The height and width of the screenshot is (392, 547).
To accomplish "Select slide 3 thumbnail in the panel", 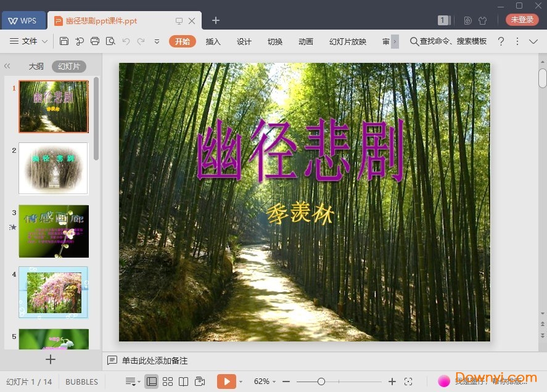I will pos(53,231).
